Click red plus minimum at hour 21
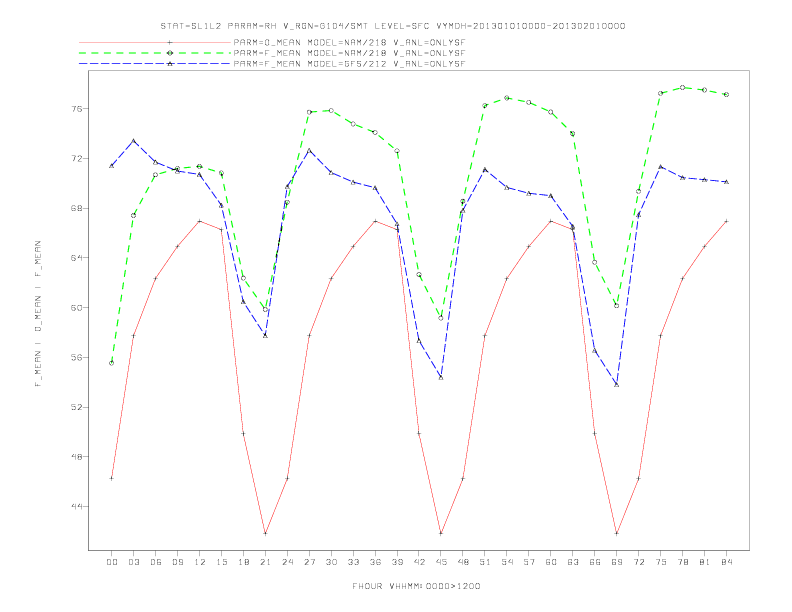792x612 pixels. coord(265,533)
